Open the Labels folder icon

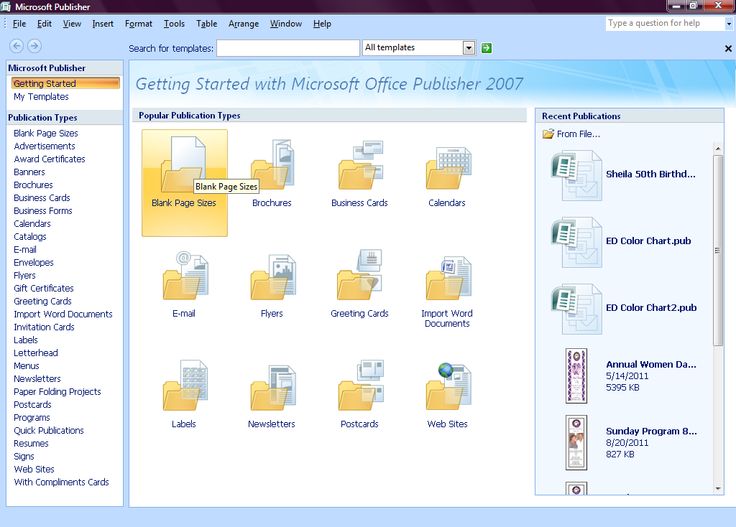tap(185, 385)
